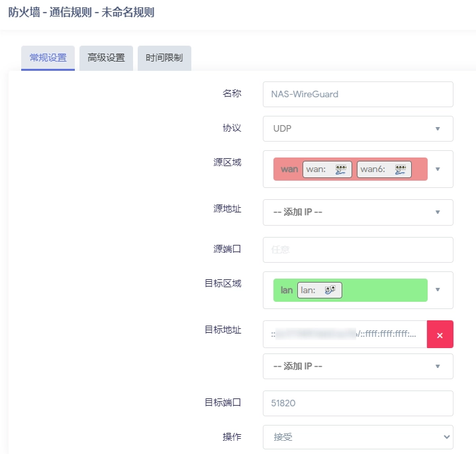Select the lan: interface badge

[x=320, y=290]
